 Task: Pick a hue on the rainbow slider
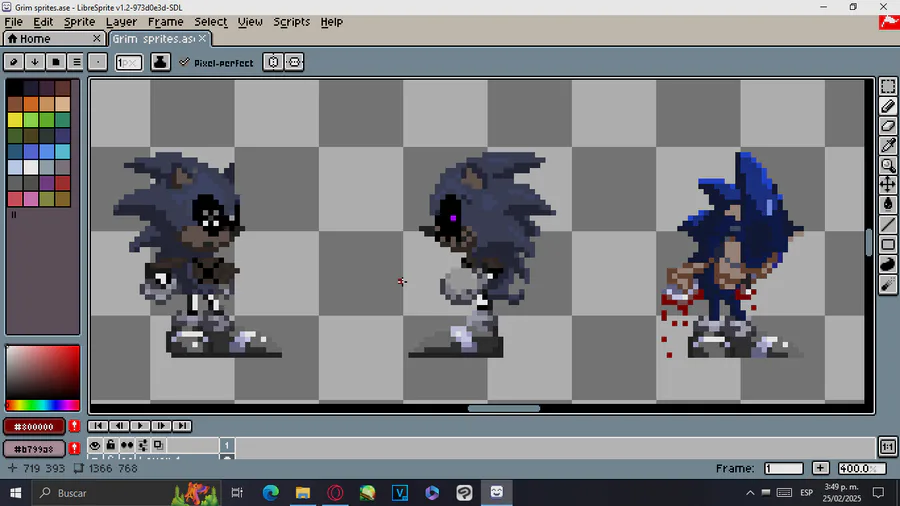click(42, 406)
